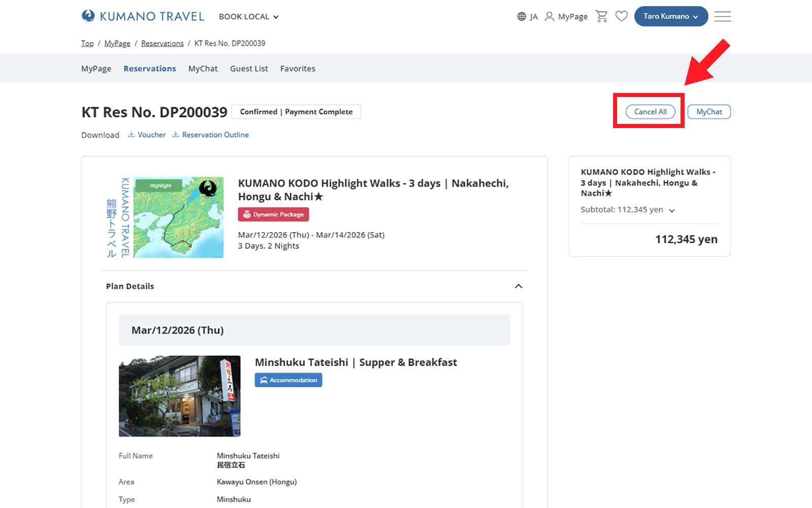Viewport: 812px width, 508px height.
Task: Collapse the Plan Details section
Action: tap(518, 286)
